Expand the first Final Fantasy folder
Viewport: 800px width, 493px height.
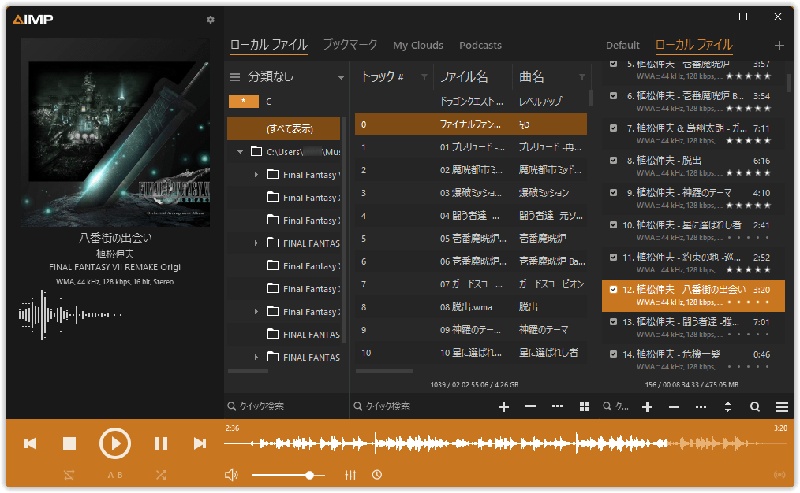[256, 175]
